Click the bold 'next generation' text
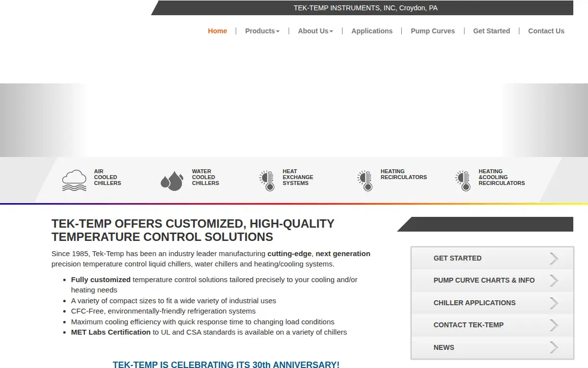Viewport: 588px width, 368px height. (x=343, y=254)
